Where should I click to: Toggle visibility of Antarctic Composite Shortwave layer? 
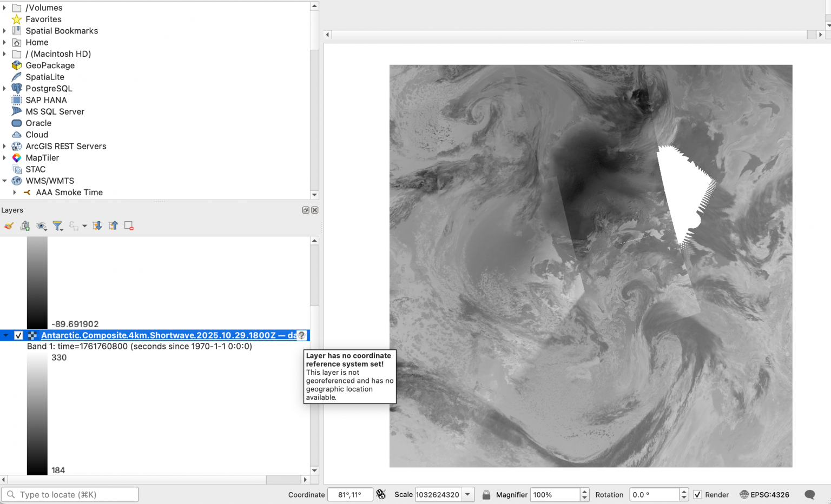point(18,336)
